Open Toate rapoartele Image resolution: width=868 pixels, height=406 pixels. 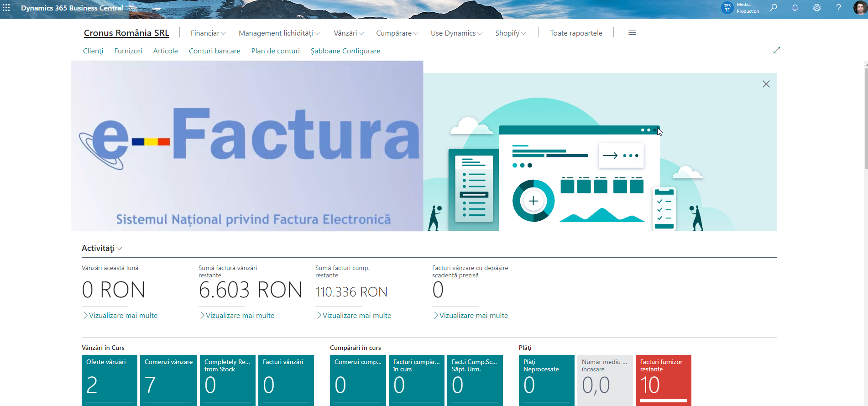click(576, 33)
